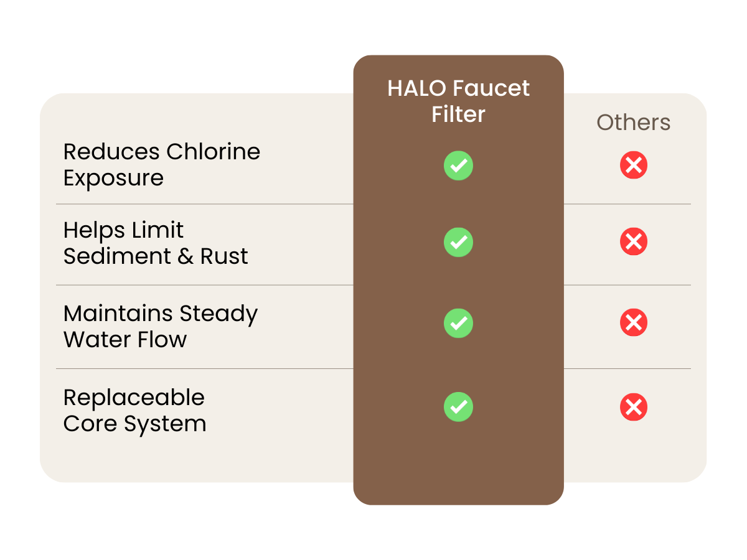Click the divider line under Reduces Chlorine Exposure label
This screenshot has width=747, height=560.
coord(204,204)
